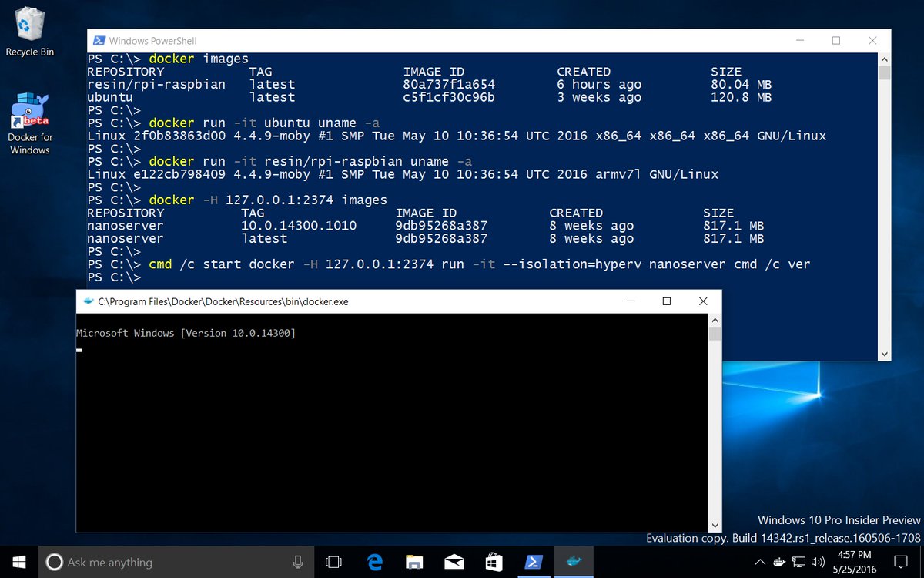The width and height of the screenshot is (924, 578).
Task: Click the Cortana microphone icon
Action: pos(298,562)
